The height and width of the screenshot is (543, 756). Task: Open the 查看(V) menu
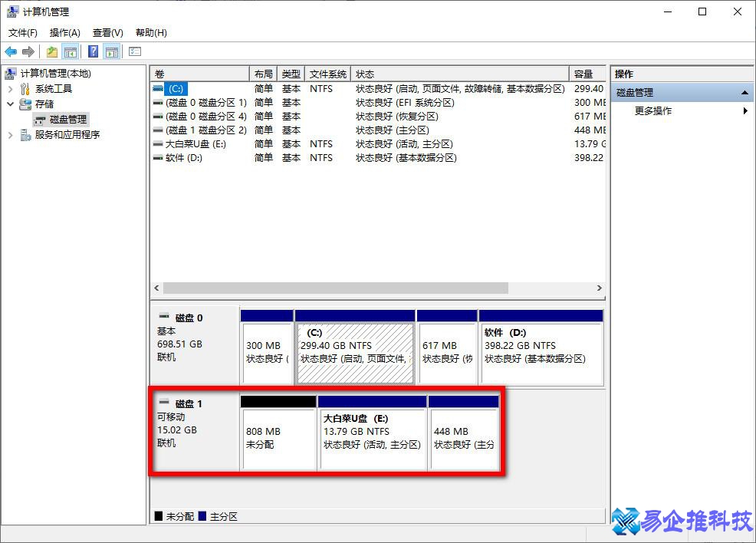coord(107,33)
